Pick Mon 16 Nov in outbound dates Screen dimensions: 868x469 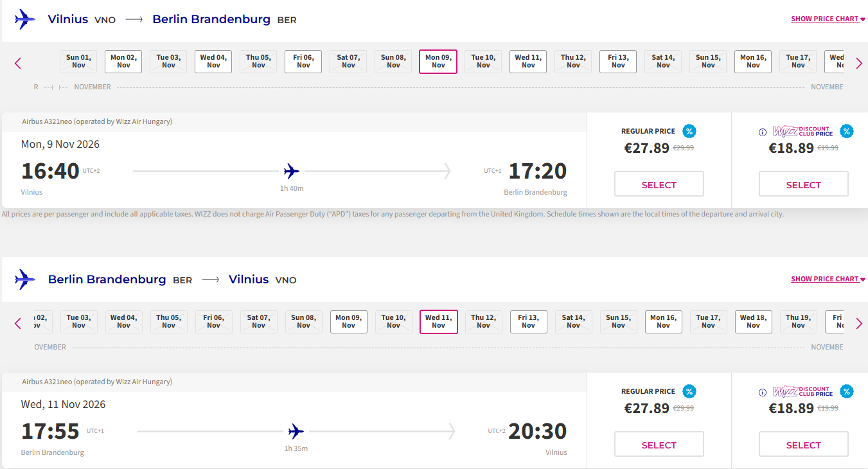[x=753, y=62]
